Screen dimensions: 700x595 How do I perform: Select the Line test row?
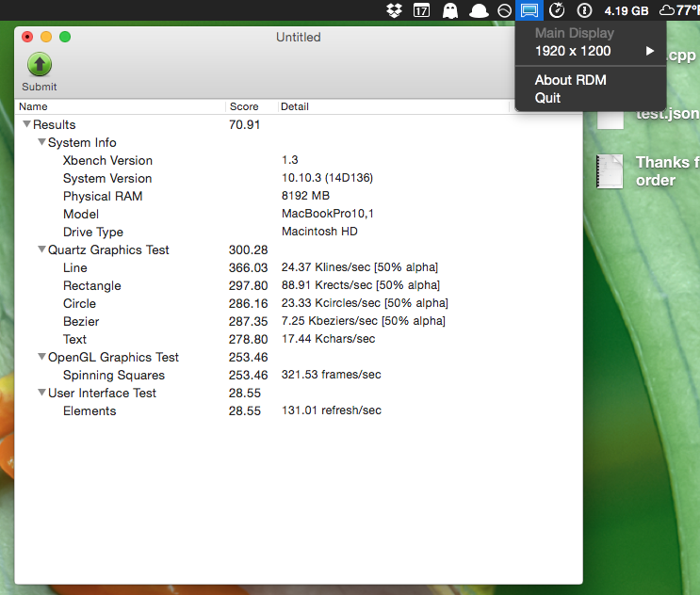pos(299,267)
